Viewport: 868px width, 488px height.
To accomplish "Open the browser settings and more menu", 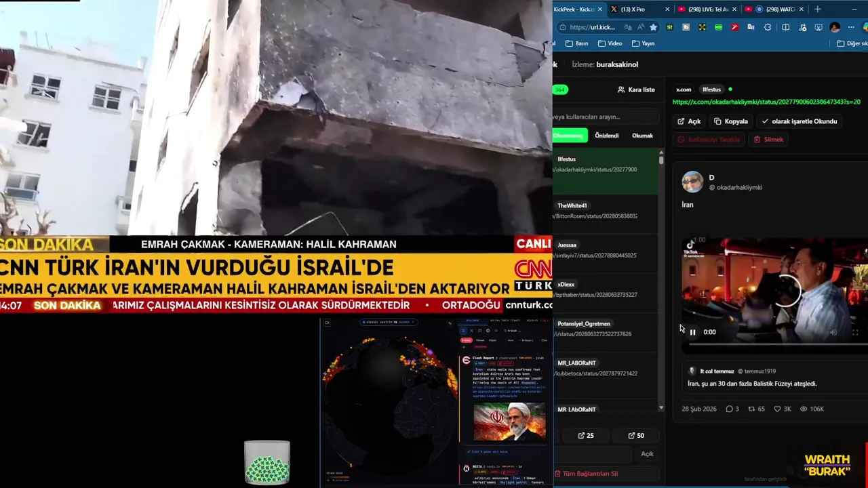I will tap(851, 27).
